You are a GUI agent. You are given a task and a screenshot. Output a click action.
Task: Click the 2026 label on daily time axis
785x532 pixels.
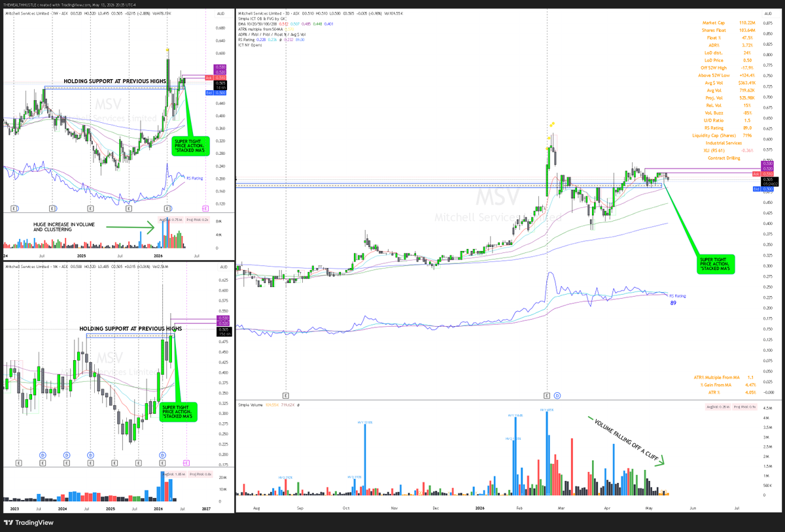pos(480,507)
